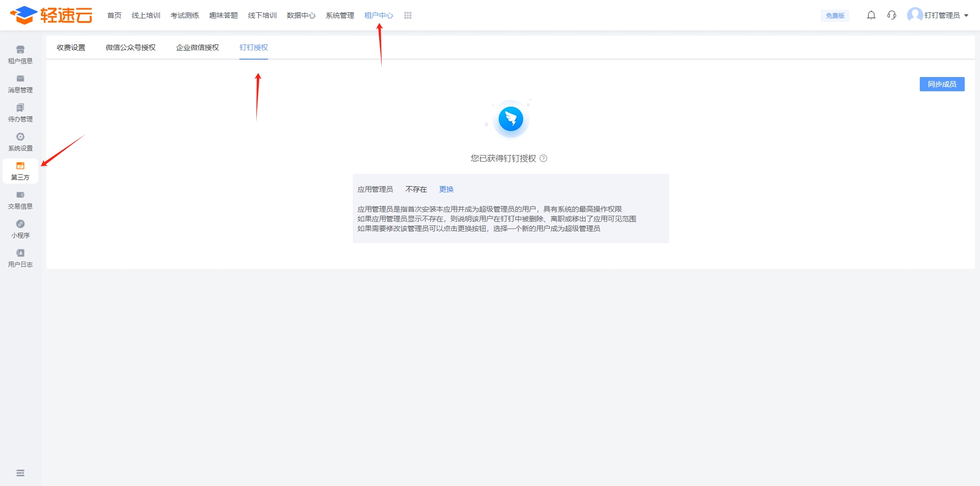Open 小程序 in the sidebar
980x486 pixels.
20,229
